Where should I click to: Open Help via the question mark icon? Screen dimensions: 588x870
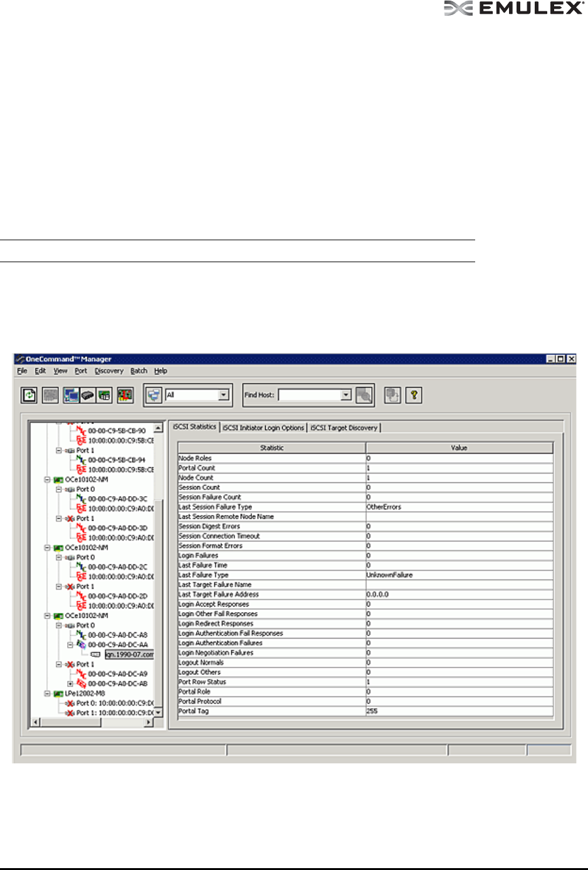tap(414, 395)
